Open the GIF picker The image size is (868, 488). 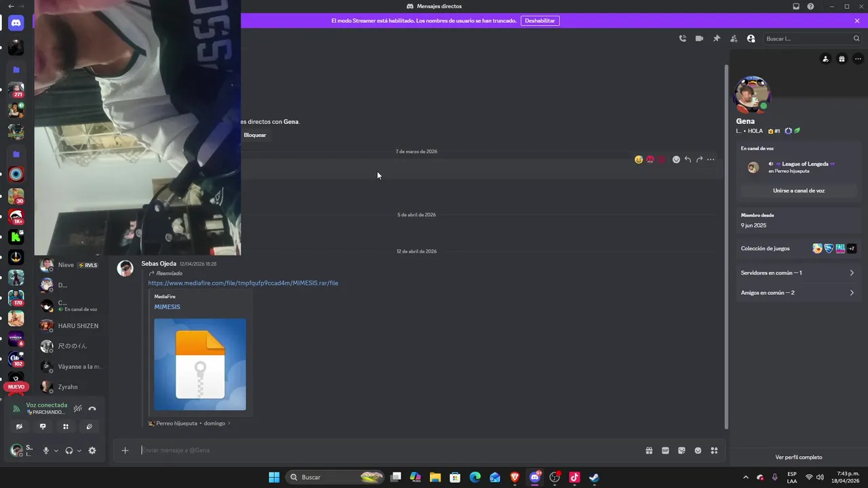(x=665, y=450)
